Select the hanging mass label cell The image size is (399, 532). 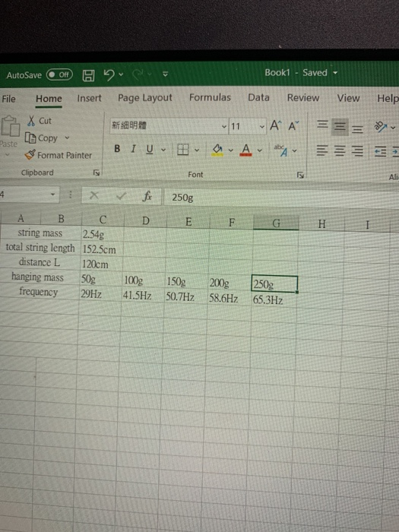[40, 277]
